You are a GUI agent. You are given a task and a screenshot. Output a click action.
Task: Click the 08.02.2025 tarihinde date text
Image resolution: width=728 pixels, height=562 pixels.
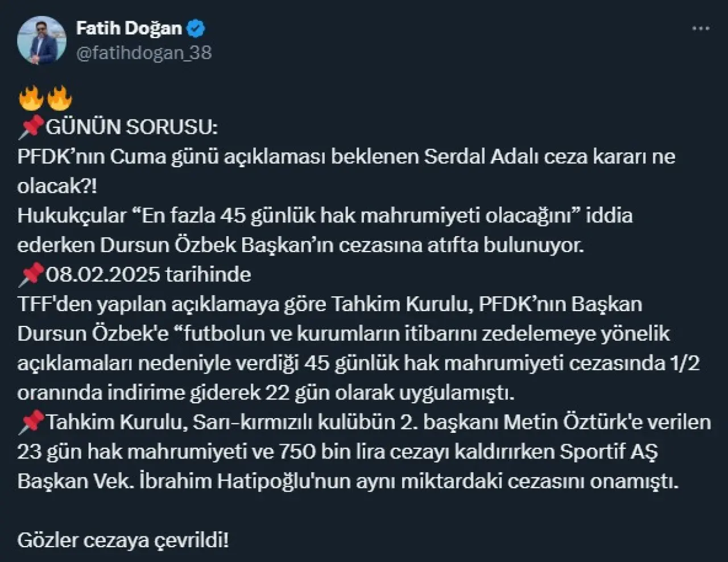coord(148,275)
